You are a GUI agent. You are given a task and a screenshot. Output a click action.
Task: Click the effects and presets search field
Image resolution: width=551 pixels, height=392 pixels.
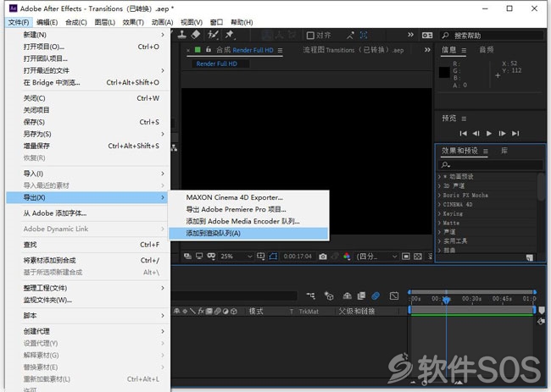[x=491, y=164]
